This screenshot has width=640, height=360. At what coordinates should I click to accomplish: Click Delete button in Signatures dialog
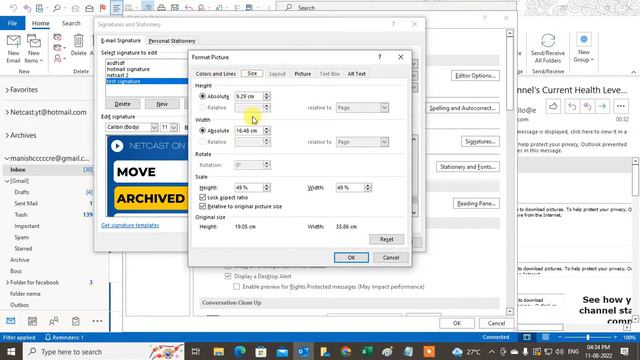click(x=122, y=104)
